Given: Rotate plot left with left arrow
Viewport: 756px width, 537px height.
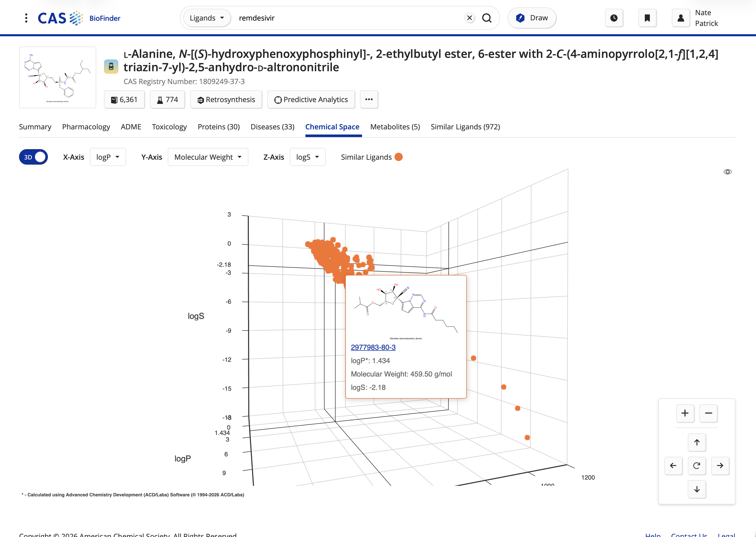Looking at the screenshot, I should [673, 466].
